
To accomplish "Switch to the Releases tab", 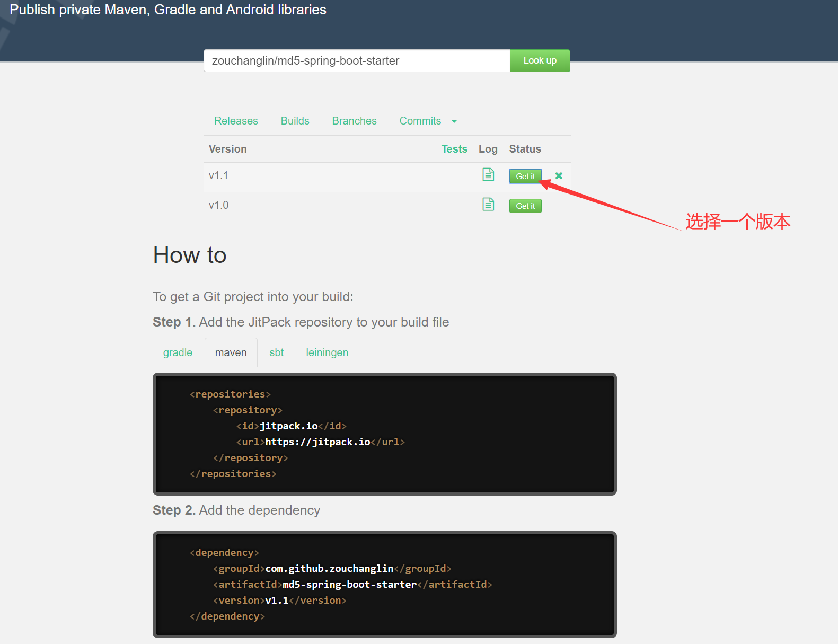I will [x=236, y=121].
